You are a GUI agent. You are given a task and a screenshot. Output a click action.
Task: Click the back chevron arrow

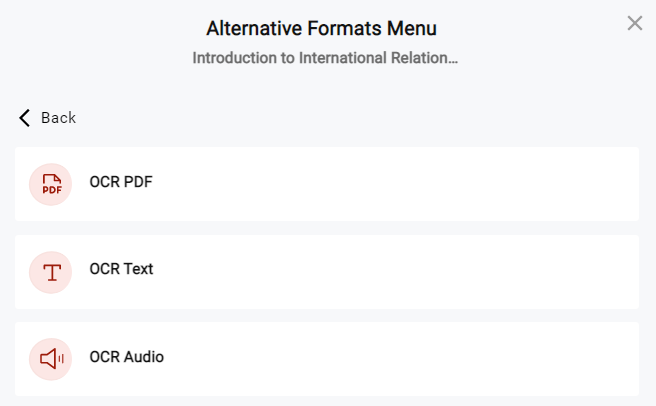25,118
